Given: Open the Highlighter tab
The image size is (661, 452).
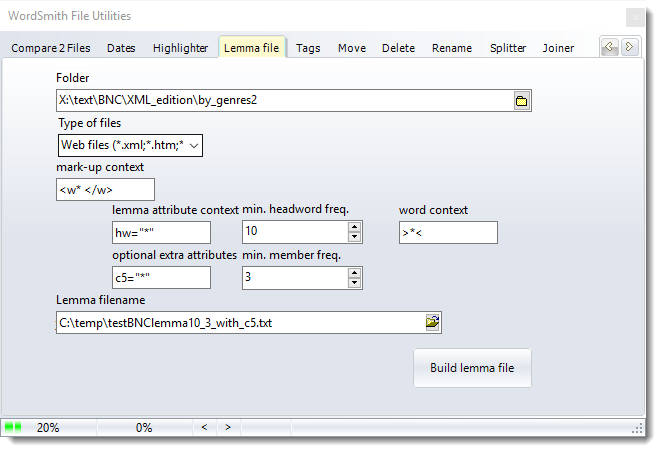Looking at the screenshot, I should coord(180,48).
